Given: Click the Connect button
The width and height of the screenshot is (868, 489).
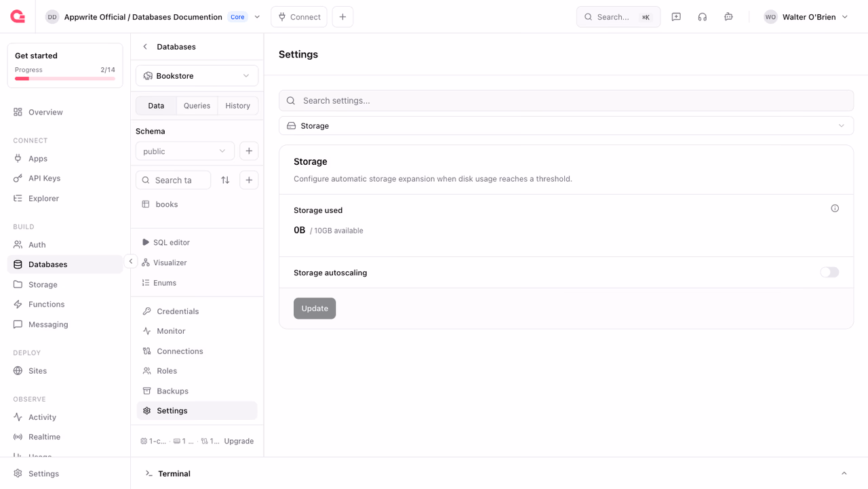Looking at the screenshot, I should coord(299,17).
